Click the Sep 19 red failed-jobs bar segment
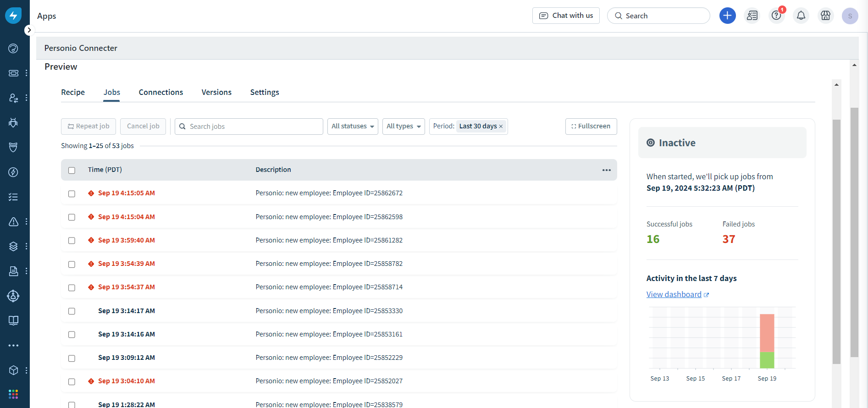This screenshot has height=408, width=868. (x=767, y=333)
